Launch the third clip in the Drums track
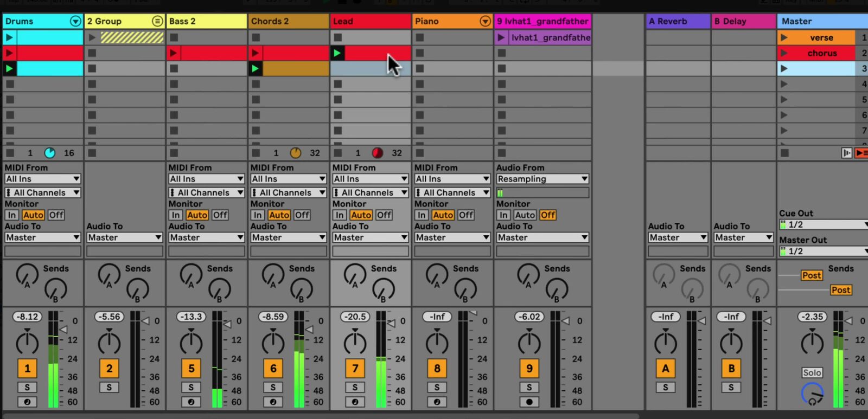This screenshot has height=419, width=868. coord(9,68)
